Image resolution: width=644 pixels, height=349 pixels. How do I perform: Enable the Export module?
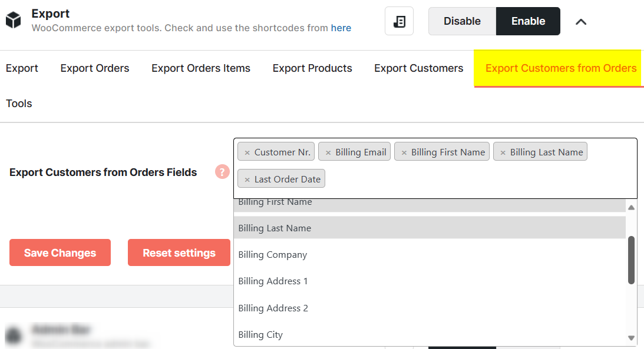[x=528, y=21]
